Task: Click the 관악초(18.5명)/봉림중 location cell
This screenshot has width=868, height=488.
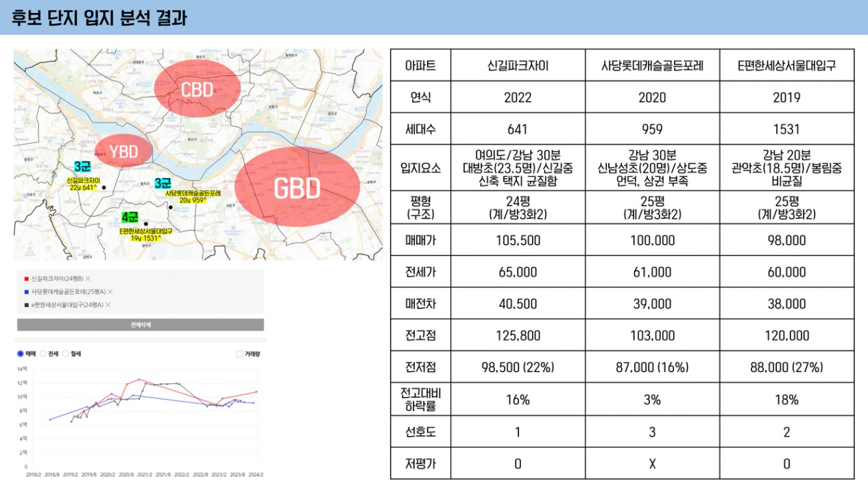Action: coord(786,167)
